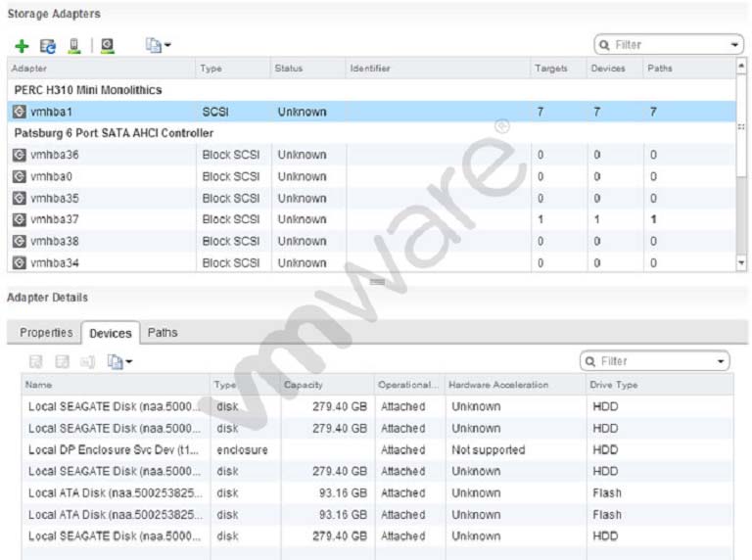Click the Devices Filter field
This screenshot has height=560, width=752.
click(655, 361)
